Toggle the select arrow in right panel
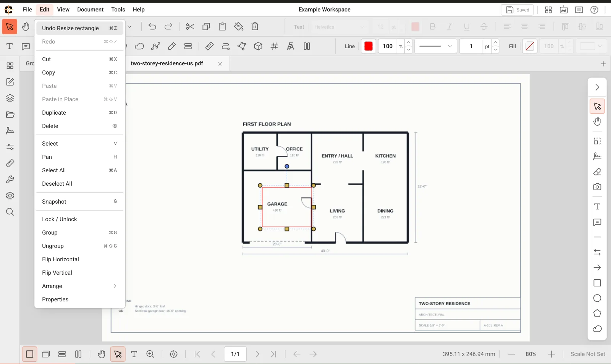 click(x=597, y=106)
